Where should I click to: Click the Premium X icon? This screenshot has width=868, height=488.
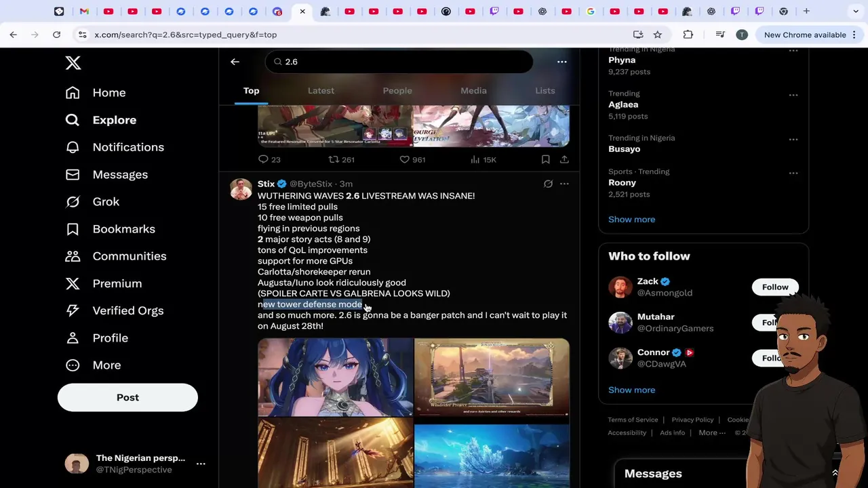pyautogui.click(x=73, y=283)
